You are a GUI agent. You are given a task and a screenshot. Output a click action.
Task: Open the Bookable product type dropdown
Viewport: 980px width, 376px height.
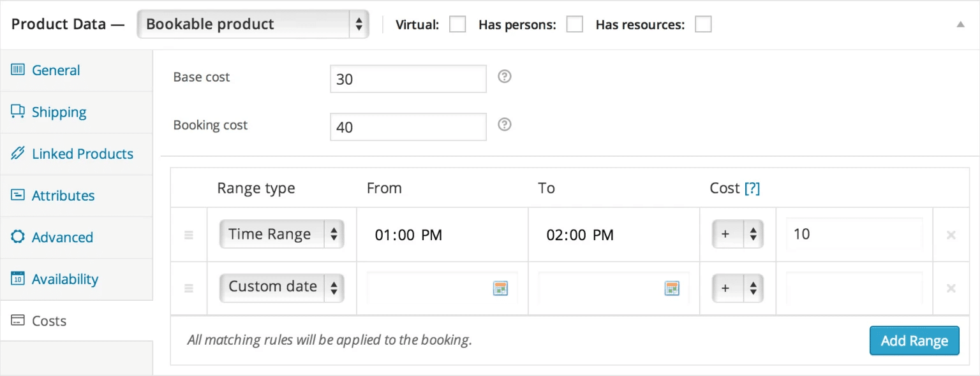coord(253,24)
